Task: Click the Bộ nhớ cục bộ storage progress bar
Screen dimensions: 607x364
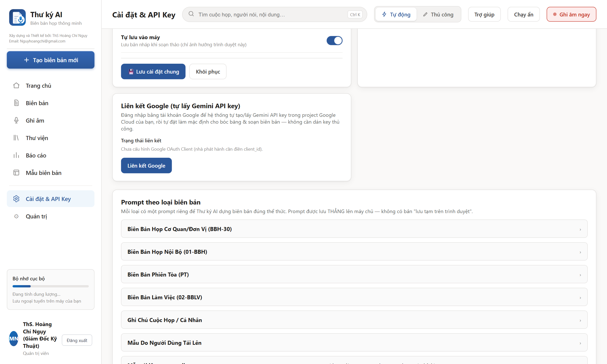Action: [51, 286]
